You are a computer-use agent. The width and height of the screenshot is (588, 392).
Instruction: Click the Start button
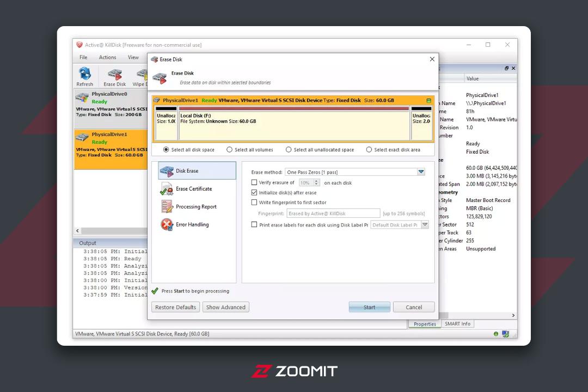(369, 307)
